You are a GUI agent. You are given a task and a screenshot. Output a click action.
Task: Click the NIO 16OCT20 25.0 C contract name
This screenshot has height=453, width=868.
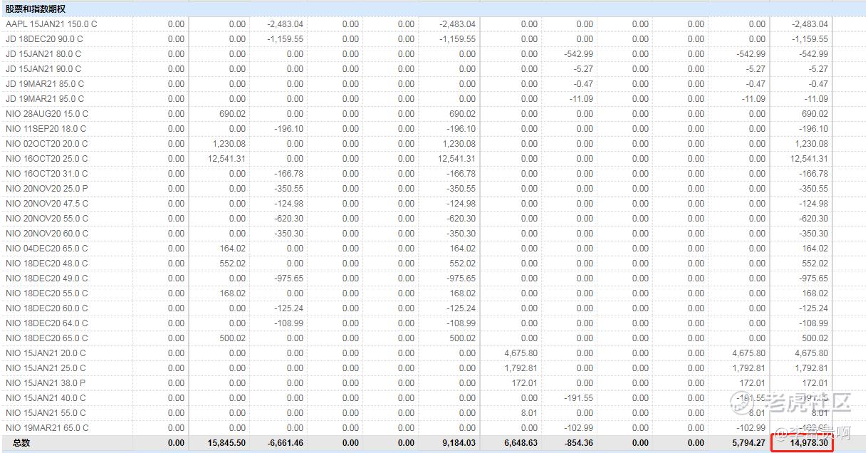pyautogui.click(x=47, y=159)
